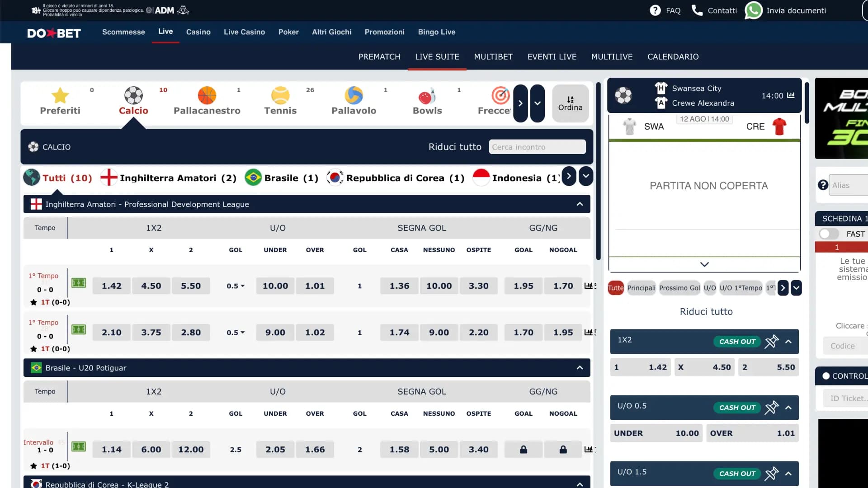Open the 0.5 goal line dropdown, first match

[x=236, y=286]
